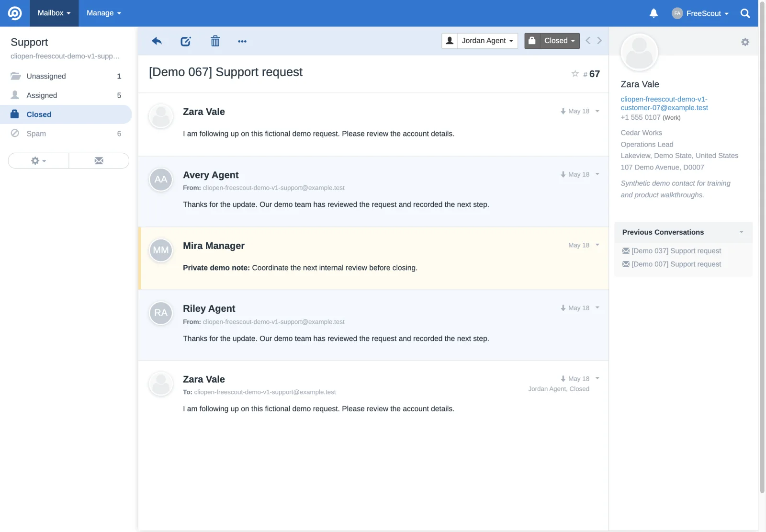Change status via the Closed dropdown
The image size is (766, 532).
pos(560,41)
